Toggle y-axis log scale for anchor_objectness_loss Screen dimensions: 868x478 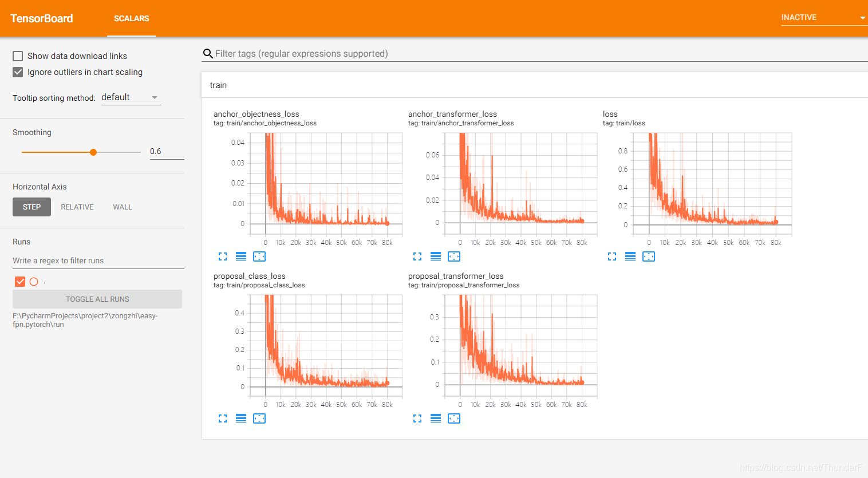pos(241,256)
